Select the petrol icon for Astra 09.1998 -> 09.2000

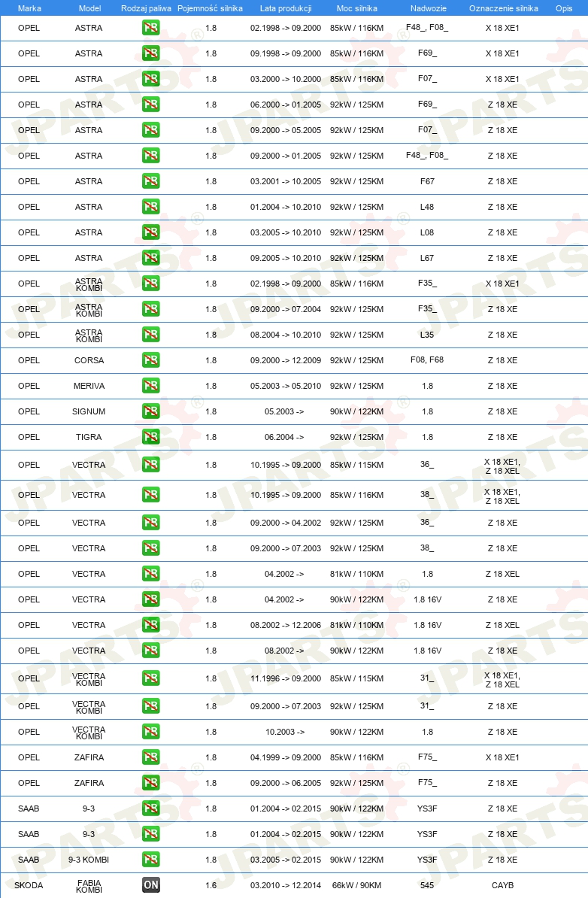click(x=151, y=53)
